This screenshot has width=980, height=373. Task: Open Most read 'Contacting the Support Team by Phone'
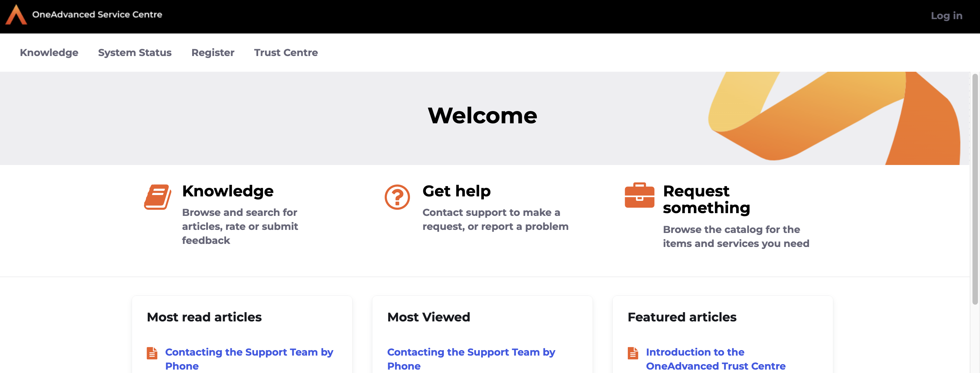(249, 359)
